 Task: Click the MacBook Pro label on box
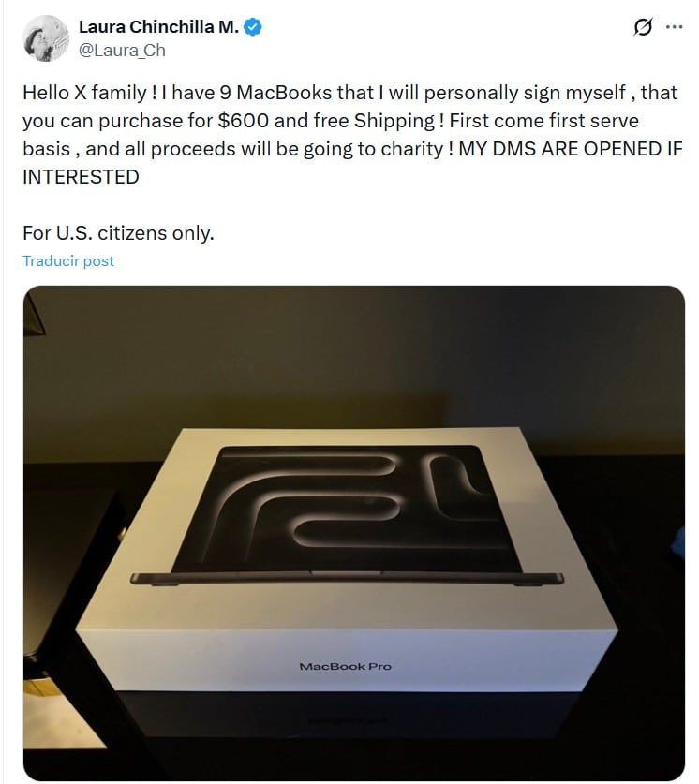[345, 667]
